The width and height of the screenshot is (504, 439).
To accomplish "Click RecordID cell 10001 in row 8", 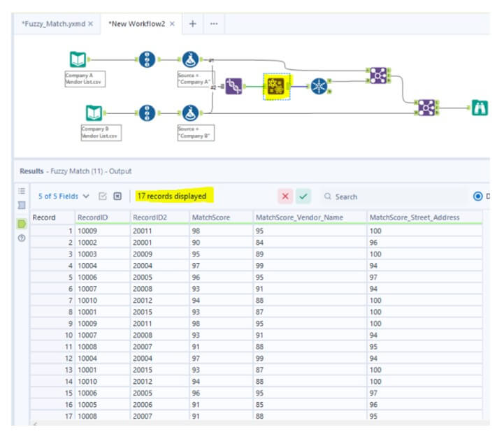I will (103, 312).
